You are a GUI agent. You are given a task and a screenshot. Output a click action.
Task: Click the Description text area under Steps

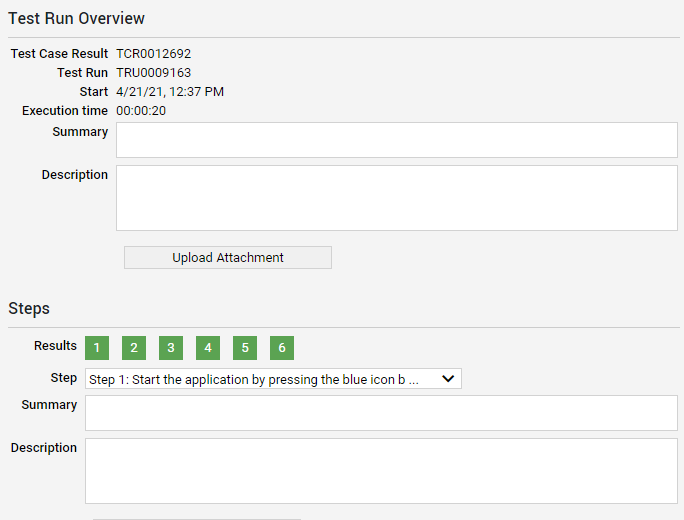pos(381,471)
